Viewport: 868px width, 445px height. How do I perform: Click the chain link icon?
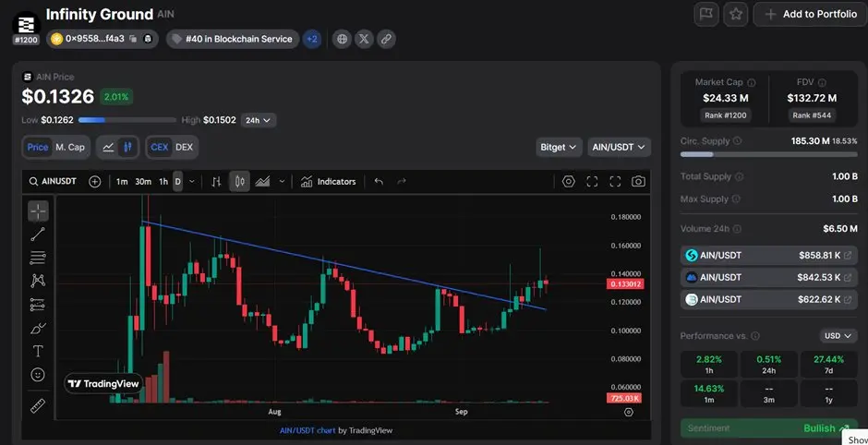386,40
